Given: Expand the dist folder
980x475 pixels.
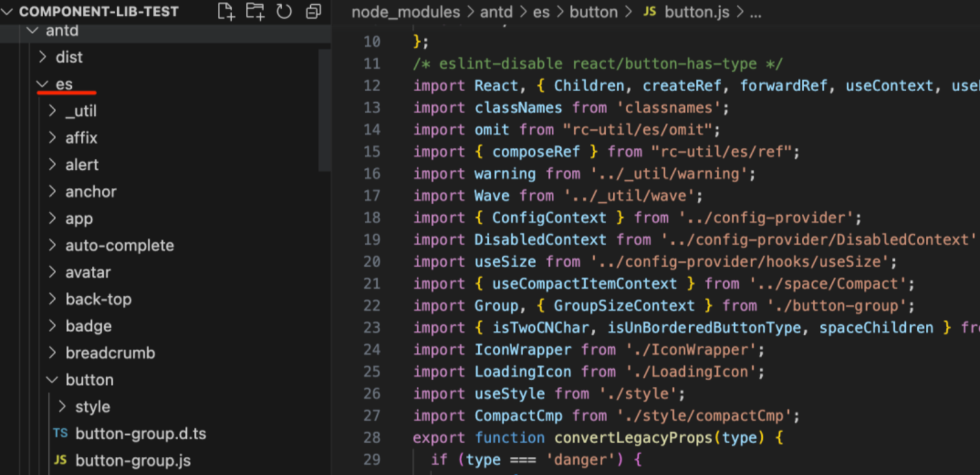Looking at the screenshot, I should (x=43, y=57).
